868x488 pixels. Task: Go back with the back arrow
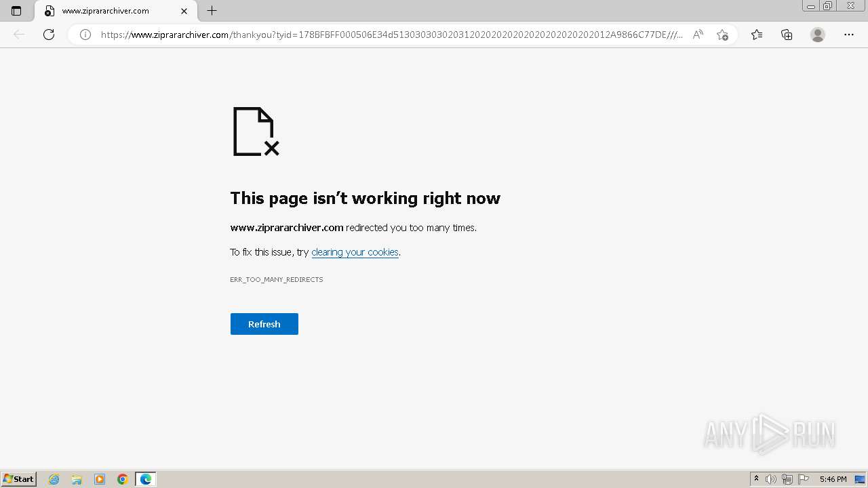click(x=19, y=35)
